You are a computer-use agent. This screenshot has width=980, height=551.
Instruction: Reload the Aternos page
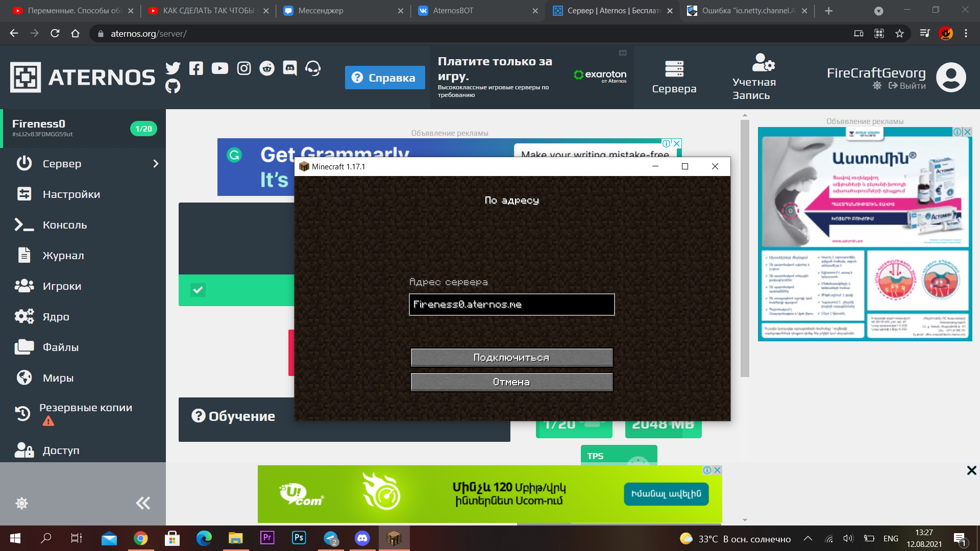point(55,33)
